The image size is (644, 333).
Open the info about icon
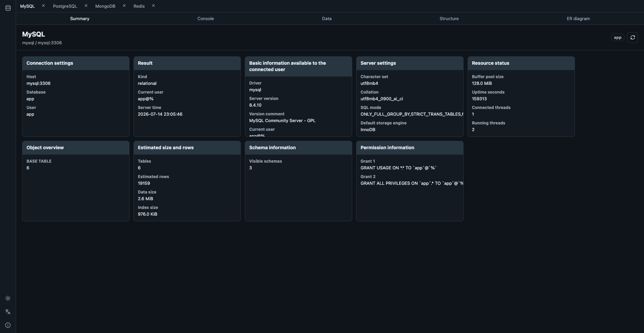click(8, 325)
